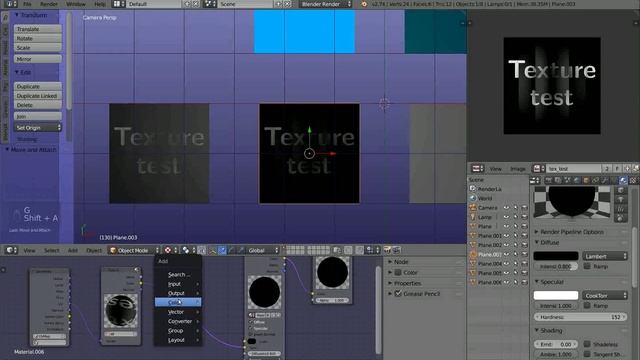Enable the Diffuse Ramp checkbox
This screenshot has width=640, height=360.
(587, 266)
